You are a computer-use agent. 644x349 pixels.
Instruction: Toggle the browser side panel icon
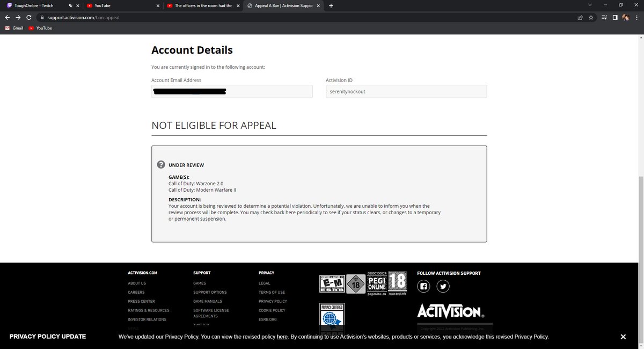[615, 17]
